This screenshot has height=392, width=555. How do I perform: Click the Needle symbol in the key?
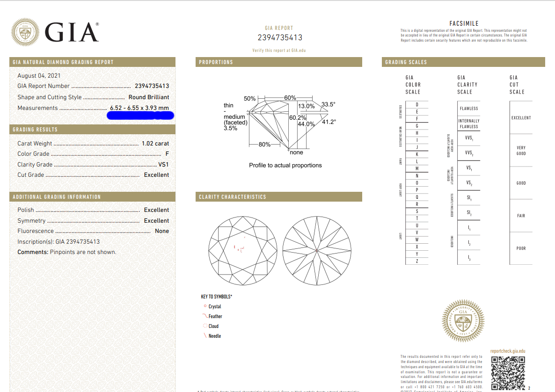click(205, 336)
